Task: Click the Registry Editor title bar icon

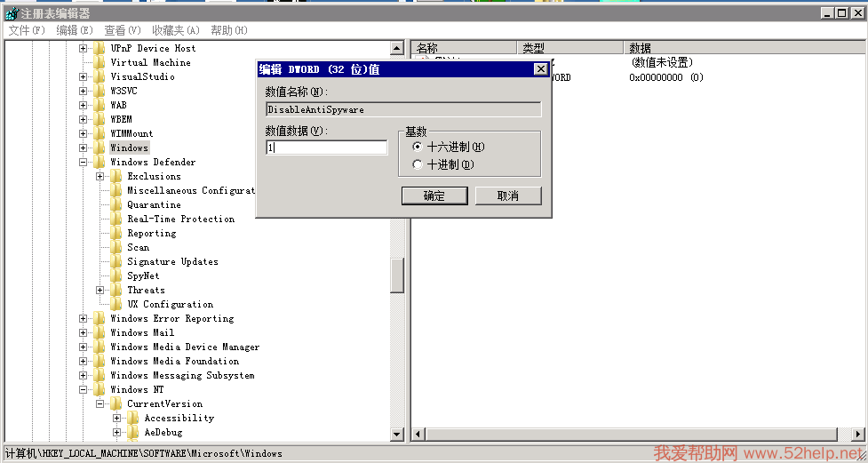Action: pyautogui.click(x=10, y=13)
